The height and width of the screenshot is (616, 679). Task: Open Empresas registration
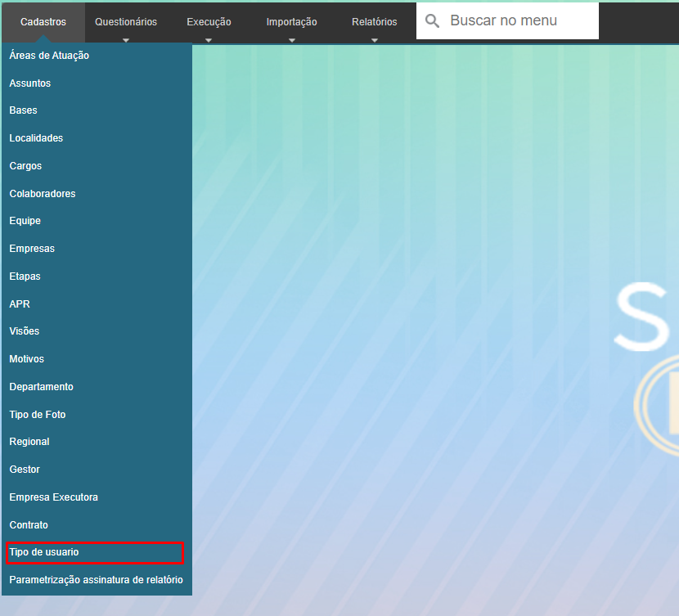[x=32, y=249]
